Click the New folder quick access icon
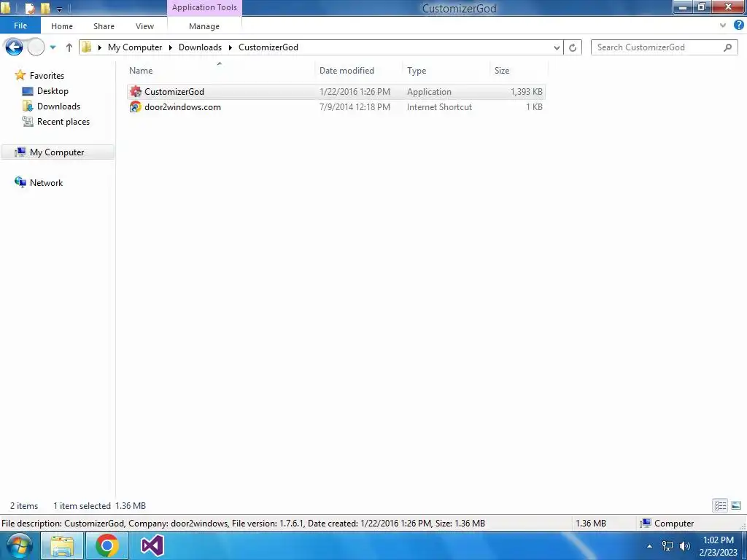Image resolution: width=747 pixels, height=560 pixels. (x=45, y=8)
